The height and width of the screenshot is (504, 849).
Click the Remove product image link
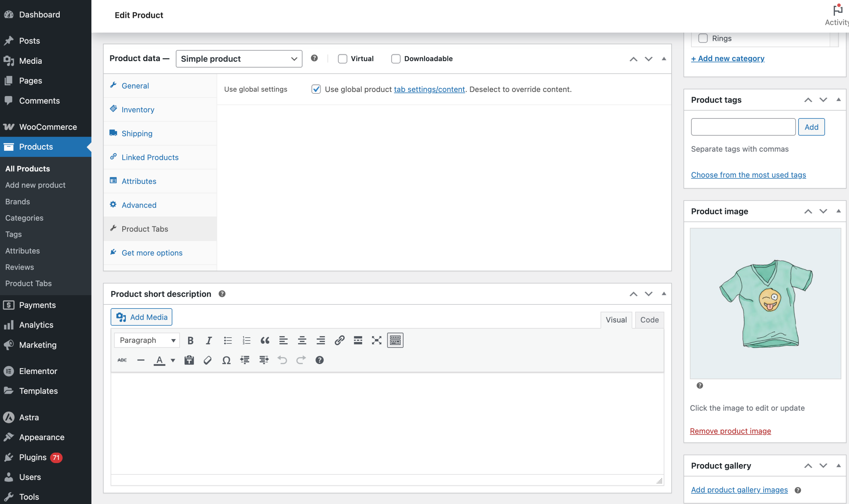pos(730,431)
